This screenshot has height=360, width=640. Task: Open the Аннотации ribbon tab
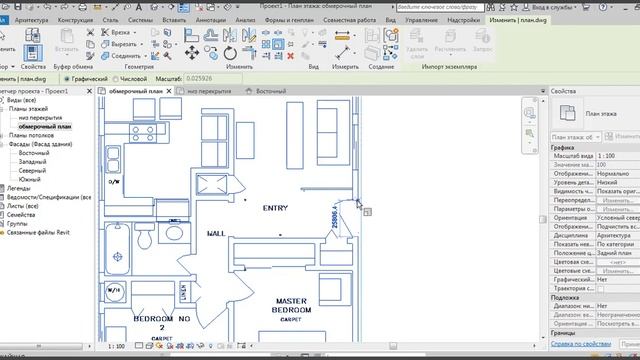pyautogui.click(x=211, y=20)
